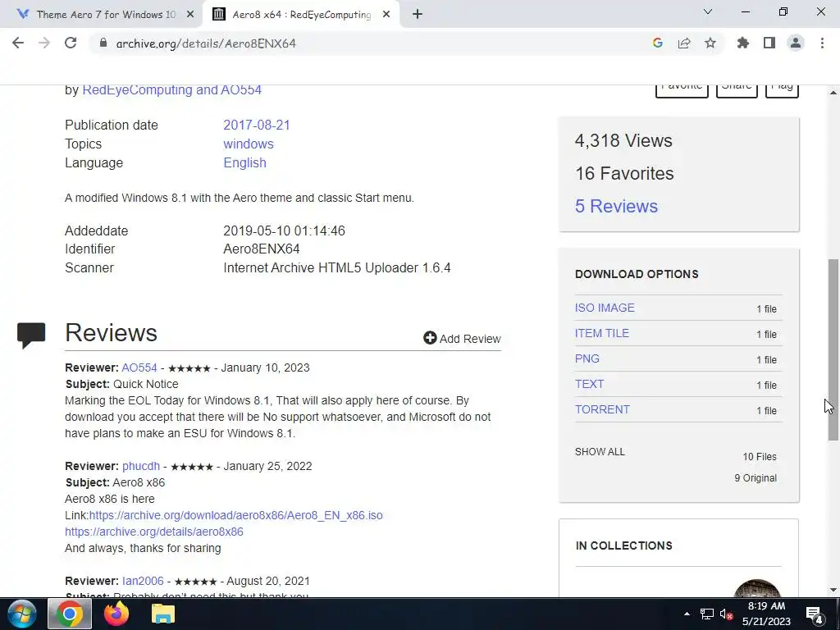Download the ITEM TILE file

tap(601, 333)
